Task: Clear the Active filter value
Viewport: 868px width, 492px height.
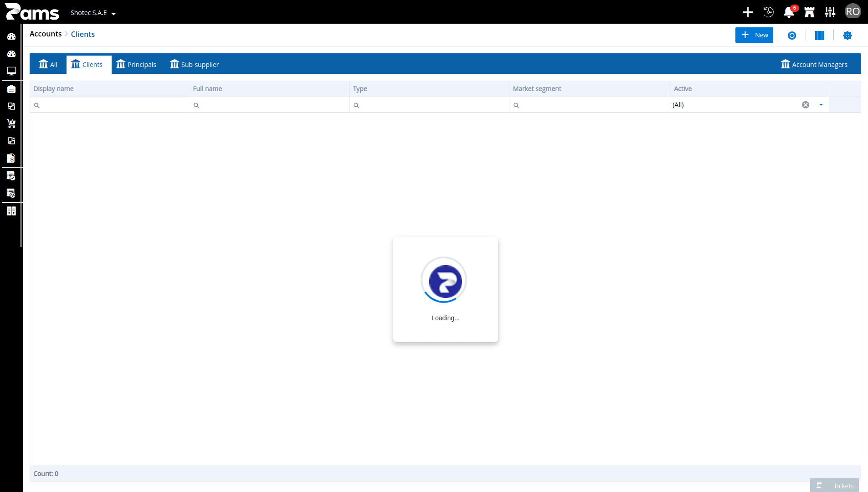Action: pos(806,105)
